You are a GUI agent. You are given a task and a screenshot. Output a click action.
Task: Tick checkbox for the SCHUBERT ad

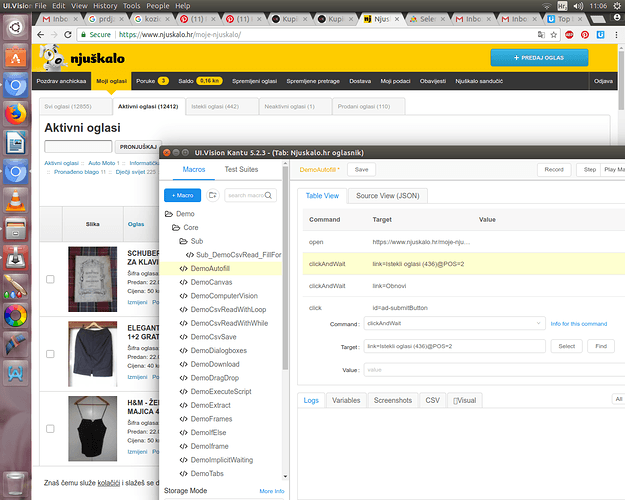(x=50, y=279)
